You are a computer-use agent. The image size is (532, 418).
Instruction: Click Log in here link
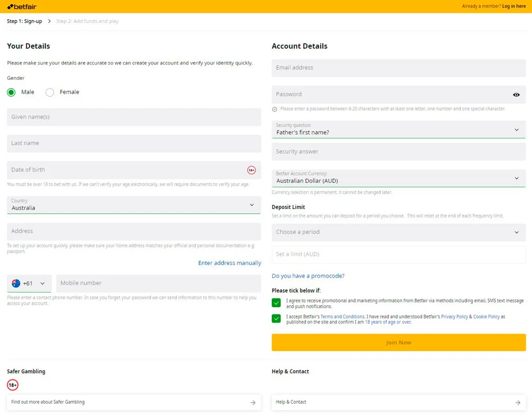[x=514, y=6]
